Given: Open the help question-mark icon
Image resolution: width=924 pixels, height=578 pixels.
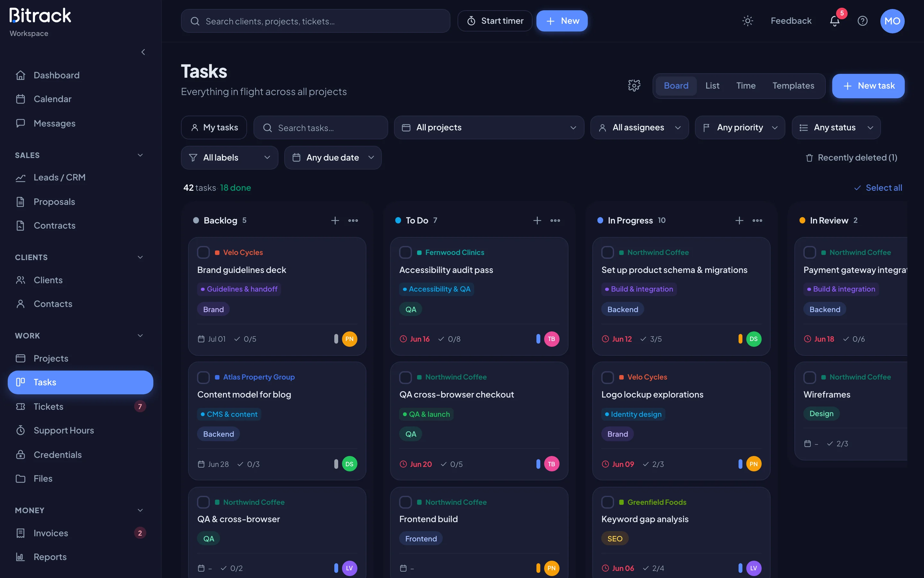Looking at the screenshot, I should coord(862,21).
